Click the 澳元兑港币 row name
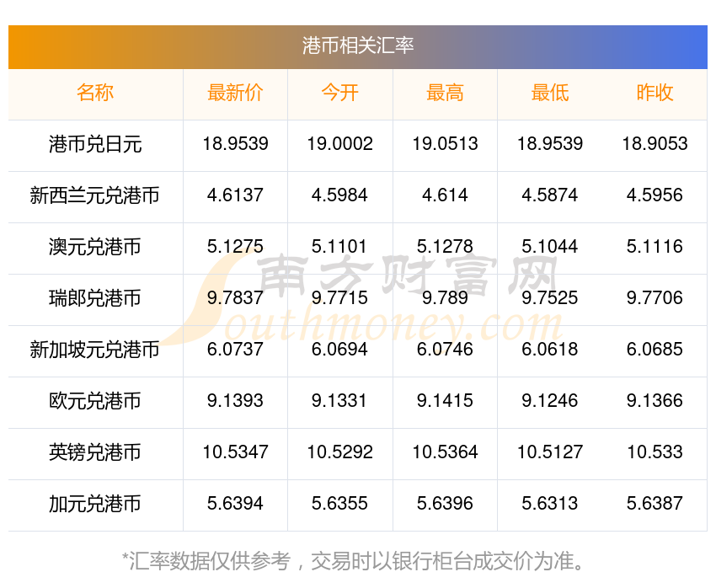Screen dimensions: 716x588 pos(95,247)
